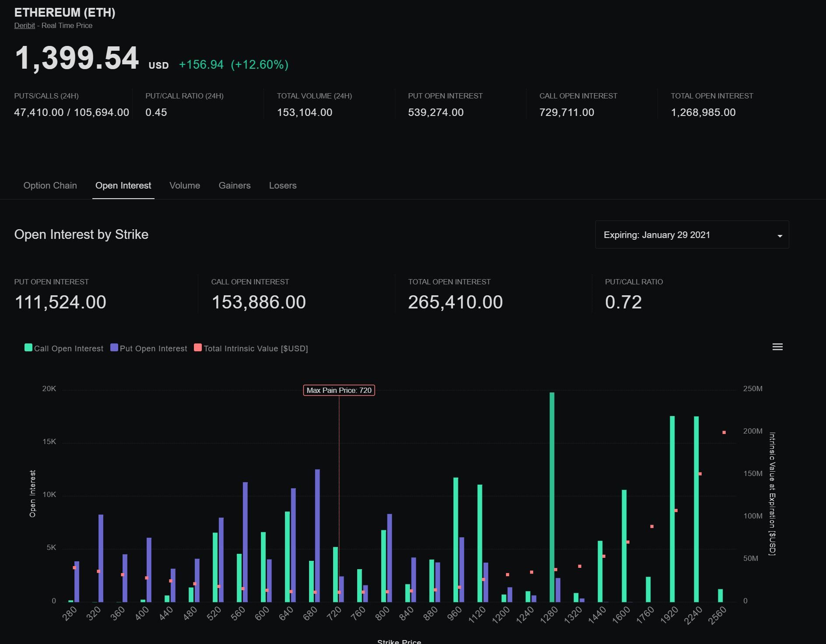The width and height of the screenshot is (826, 644).
Task: Open the Losers tab
Action: (283, 185)
